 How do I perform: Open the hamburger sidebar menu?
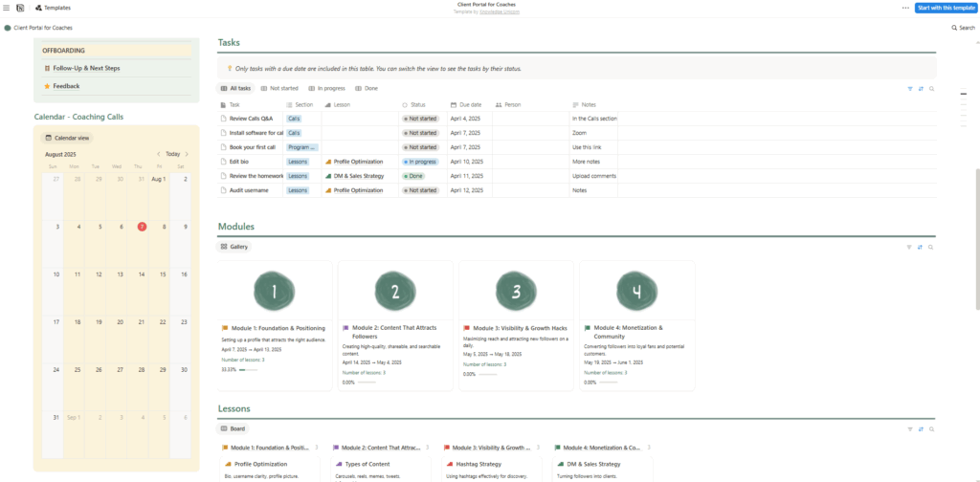[x=7, y=8]
